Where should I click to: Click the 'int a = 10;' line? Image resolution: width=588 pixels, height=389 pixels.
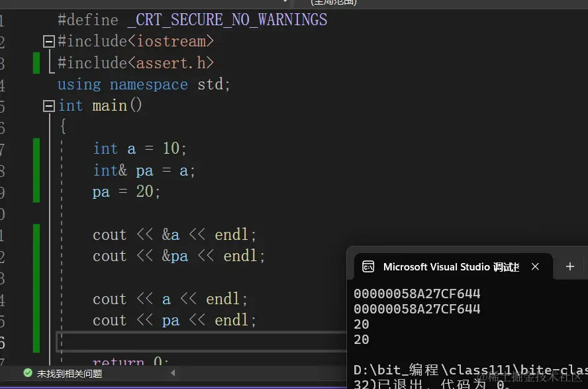pos(140,148)
